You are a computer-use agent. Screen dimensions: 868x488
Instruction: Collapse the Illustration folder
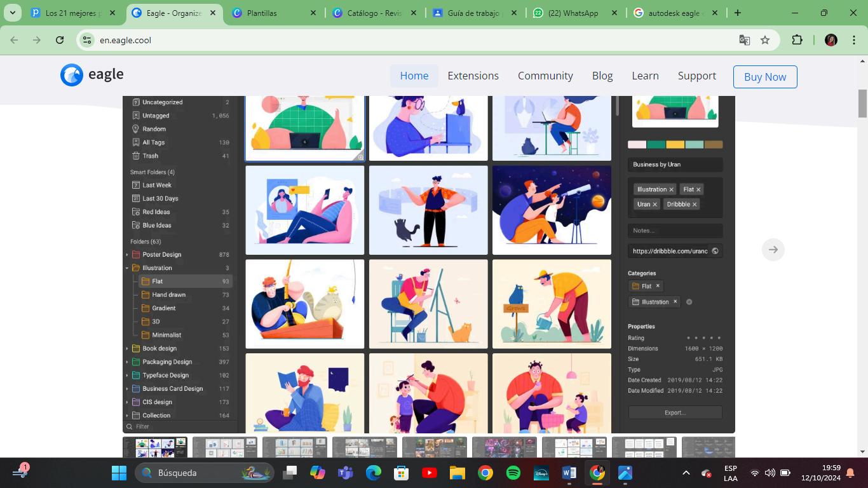(x=127, y=268)
